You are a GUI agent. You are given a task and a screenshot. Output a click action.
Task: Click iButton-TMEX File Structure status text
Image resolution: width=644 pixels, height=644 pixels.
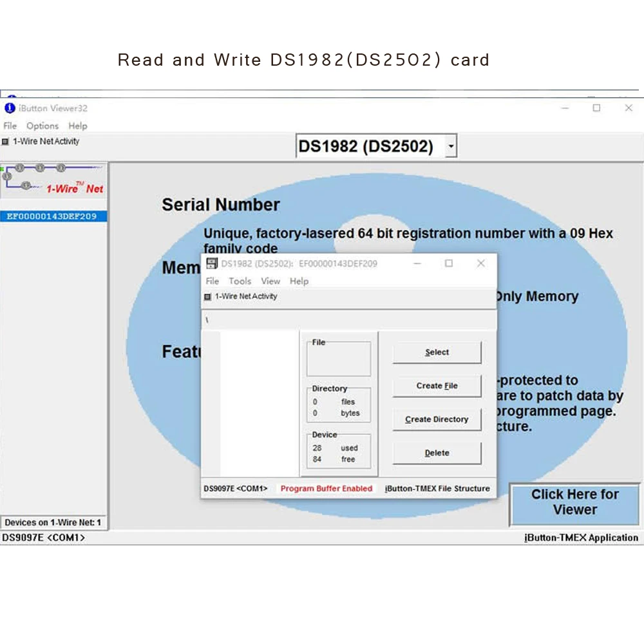pos(437,488)
